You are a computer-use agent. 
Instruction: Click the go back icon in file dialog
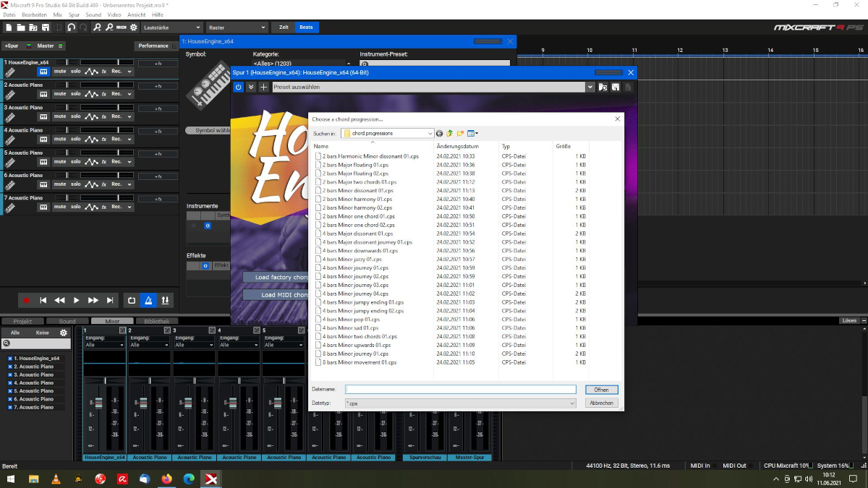click(x=440, y=133)
